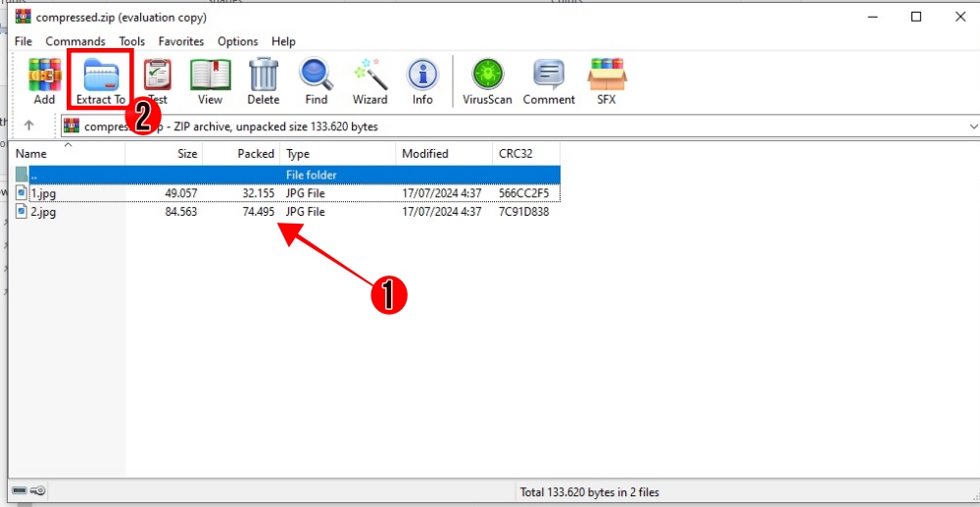
Task: Close the compressed.zip window
Action: 960,17
